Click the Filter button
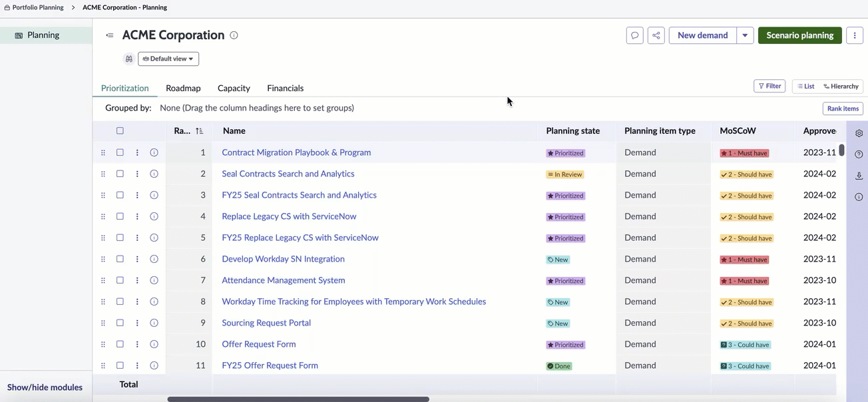 point(769,86)
